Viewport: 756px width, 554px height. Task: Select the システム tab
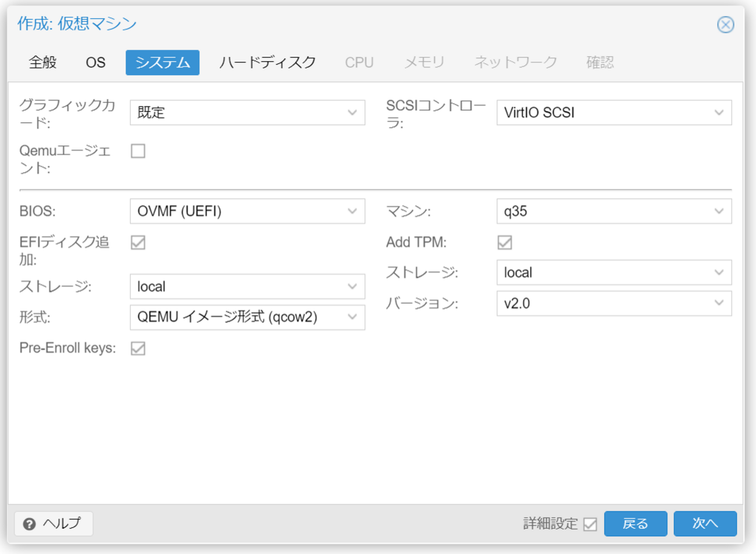[162, 62]
